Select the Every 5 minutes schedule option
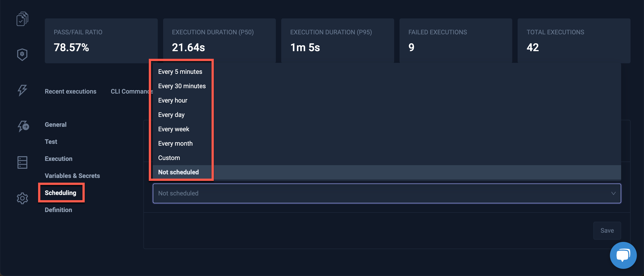 pos(180,71)
